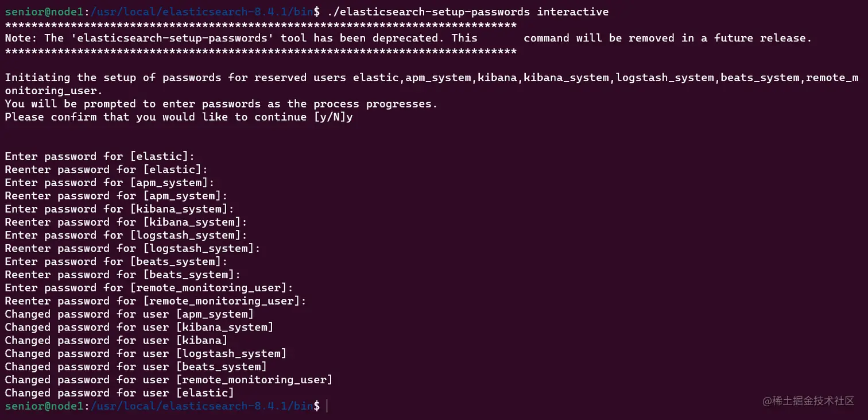
Task: Click the 'Enter password for [elastic]' line
Action: pyautogui.click(x=100, y=156)
